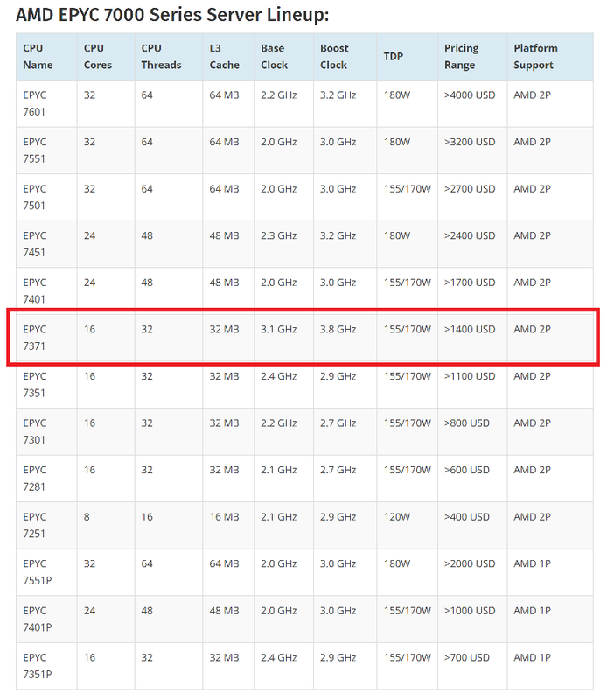Click the 'EPYC 7301' name cell
This screenshot has height=700, width=607.
(x=46, y=431)
